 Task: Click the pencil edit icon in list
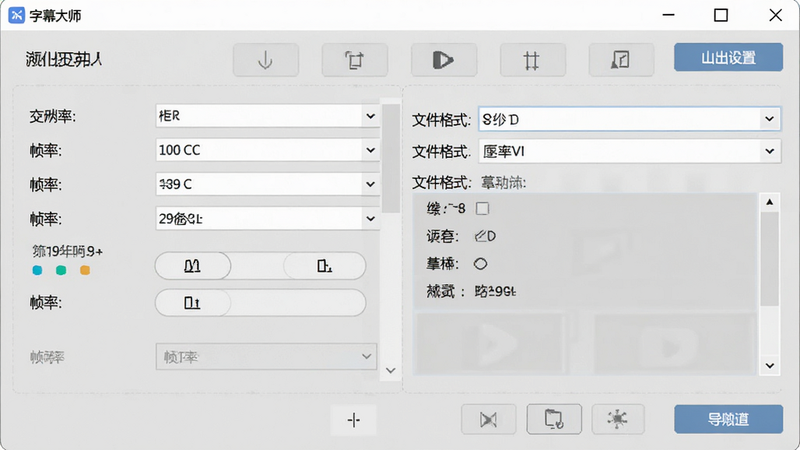[x=480, y=236]
